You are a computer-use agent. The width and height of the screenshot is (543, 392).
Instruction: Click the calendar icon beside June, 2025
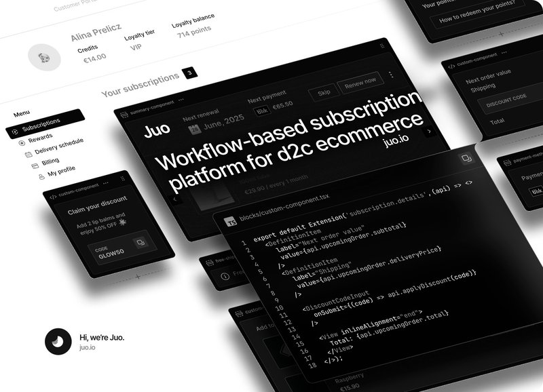[193, 127]
